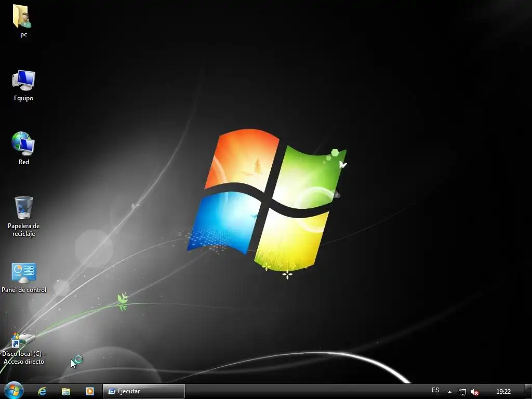The image size is (532, 399).
Task: Click the 19:22 clock
Action: [503, 392]
